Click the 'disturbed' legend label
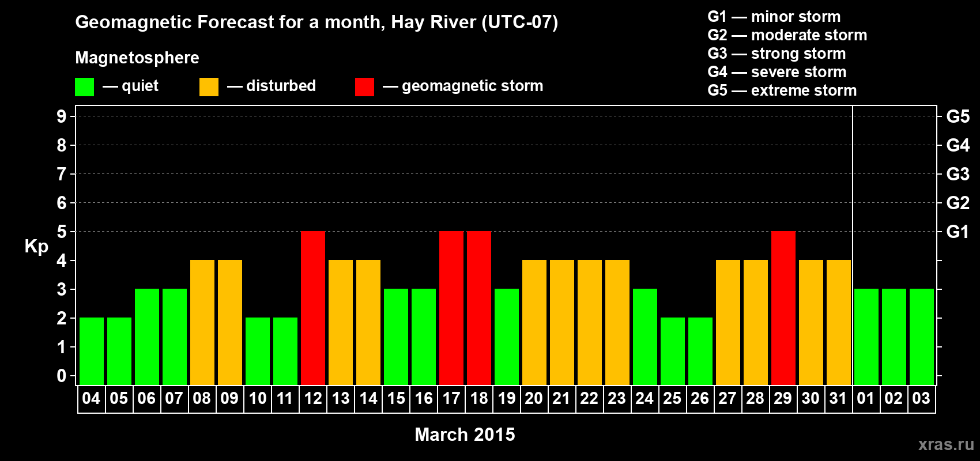This screenshot has height=461, width=980. (281, 86)
